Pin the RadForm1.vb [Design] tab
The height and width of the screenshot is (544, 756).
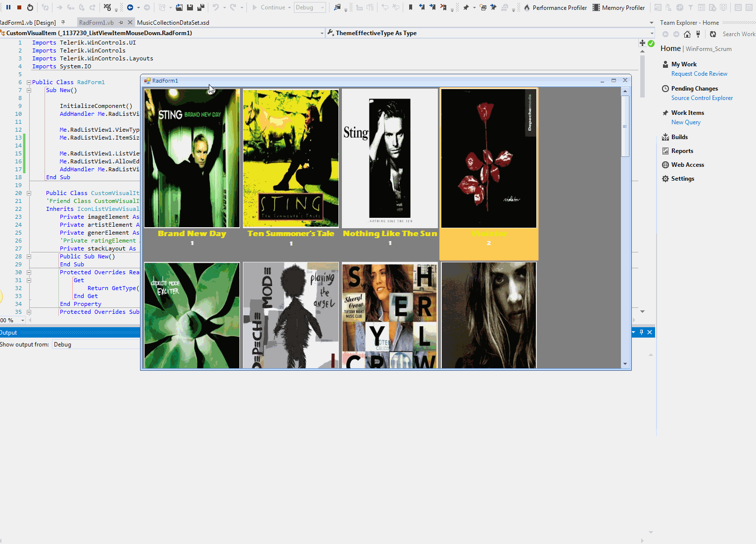pos(63,22)
